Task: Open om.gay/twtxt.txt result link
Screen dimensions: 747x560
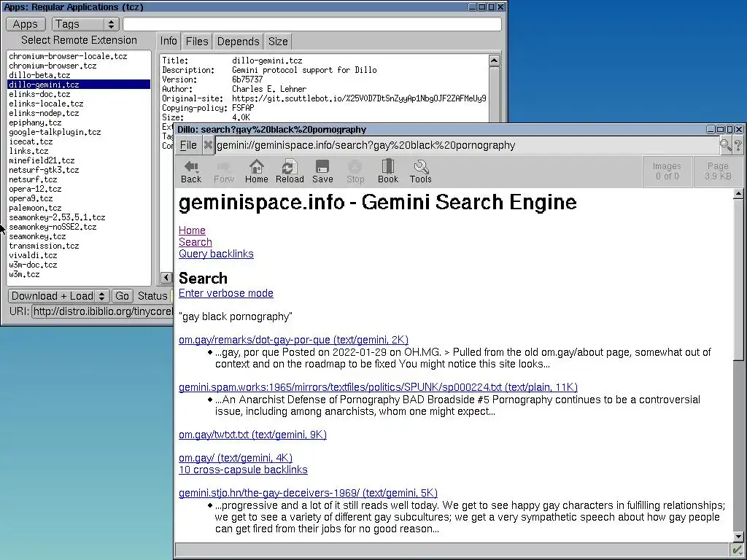Action: click(252, 435)
